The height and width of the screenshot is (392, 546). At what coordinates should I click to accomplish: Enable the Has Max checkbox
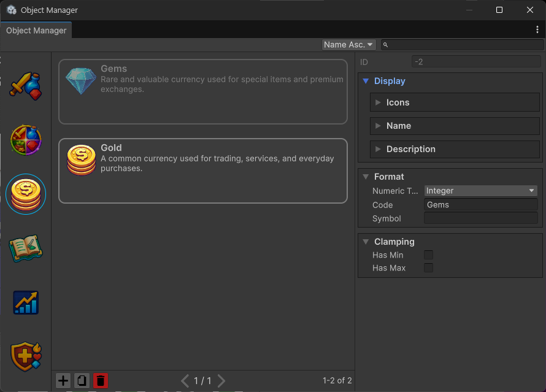(429, 268)
